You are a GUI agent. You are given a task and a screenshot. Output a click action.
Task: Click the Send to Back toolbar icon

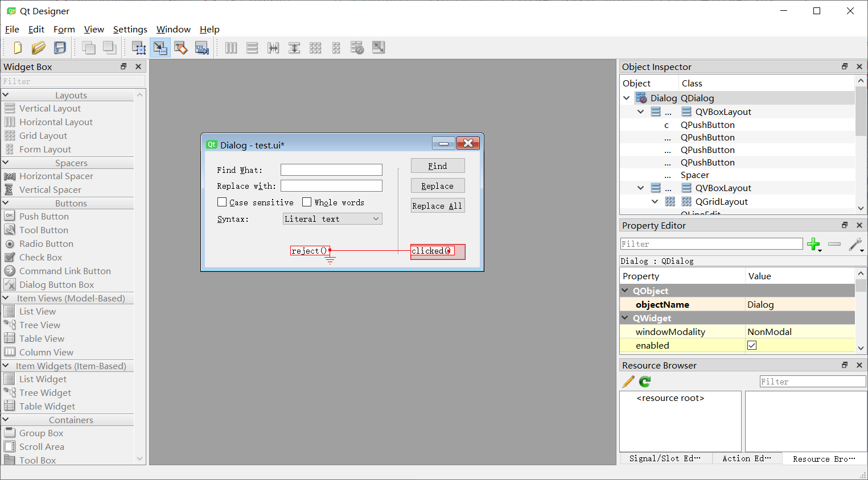(89, 48)
